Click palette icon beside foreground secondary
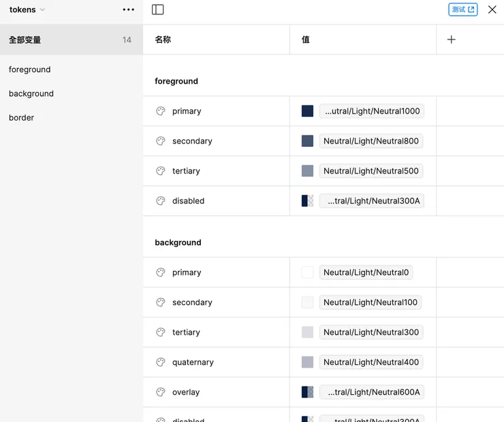 [x=161, y=141]
